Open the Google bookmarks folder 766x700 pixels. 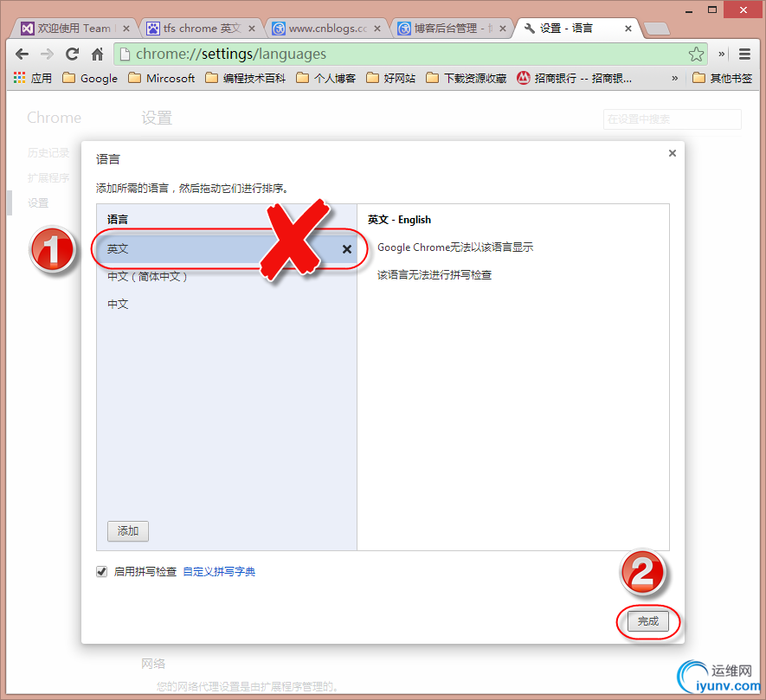90,78
